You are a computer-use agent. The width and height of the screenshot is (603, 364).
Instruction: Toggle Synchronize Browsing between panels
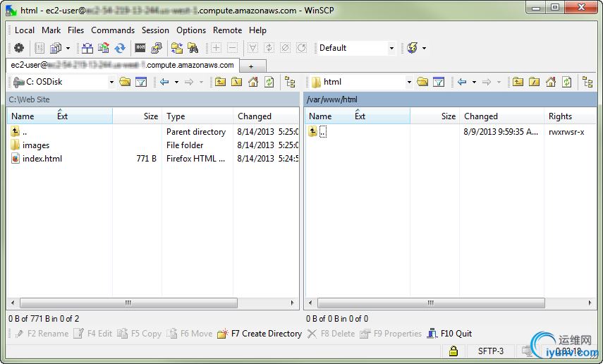click(x=177, y=48)
